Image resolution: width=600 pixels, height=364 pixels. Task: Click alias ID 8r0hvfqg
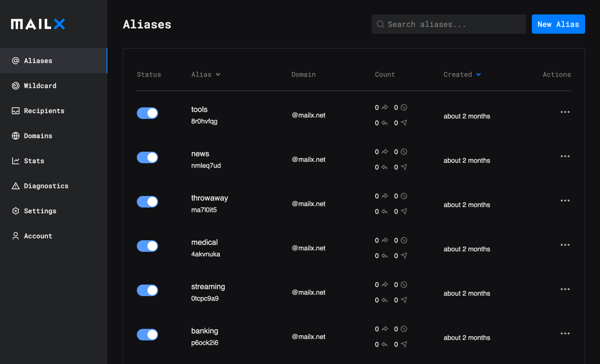pyautogui.click(x=204, y=121)
